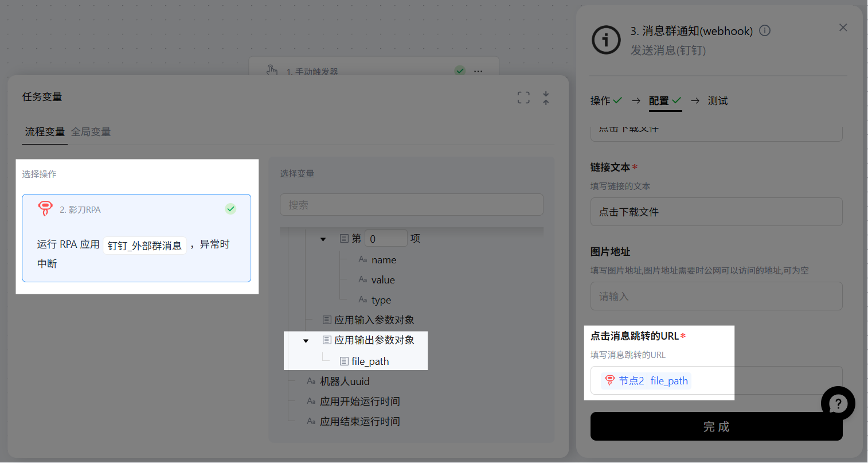Open the more options menu on 手动触发器 node
The height and width of the screenshot is (463, 868).
coord(478,71)
